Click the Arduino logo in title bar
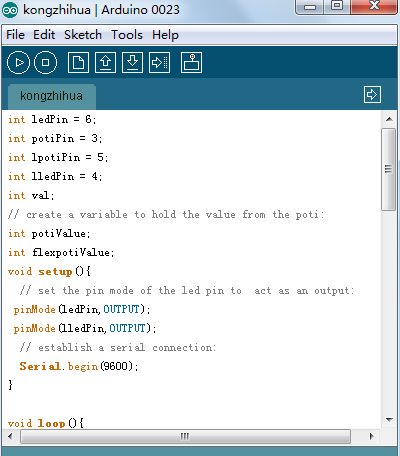The image size is (400, 456). coord(10,10)
